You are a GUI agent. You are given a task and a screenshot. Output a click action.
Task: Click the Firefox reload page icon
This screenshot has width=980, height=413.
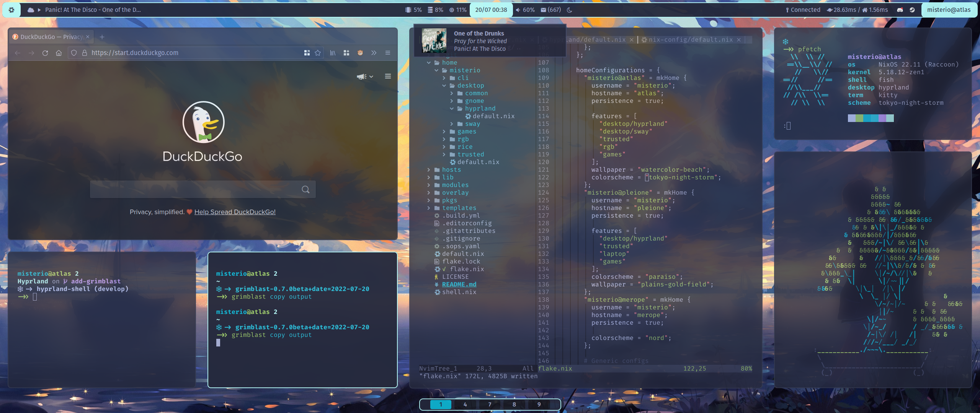[x=45, y=53]
